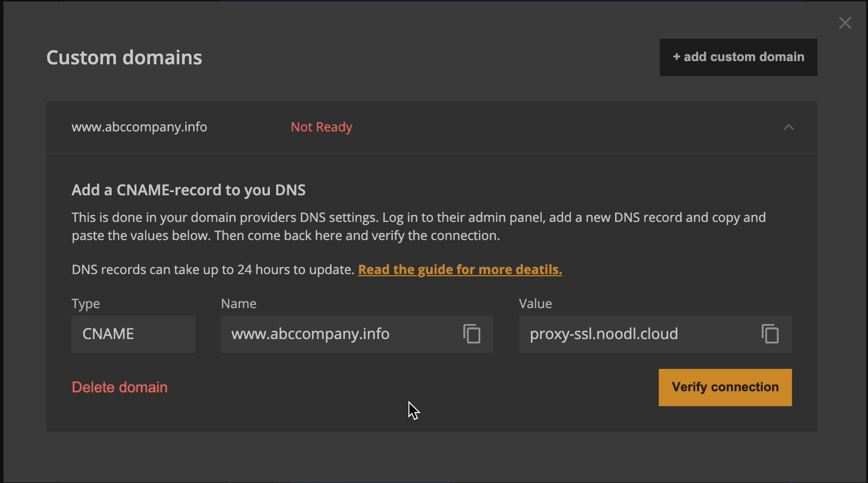Viewport: 868px width, 483px height.
Task: Click the add custom domain button
Action: [738, 57]
